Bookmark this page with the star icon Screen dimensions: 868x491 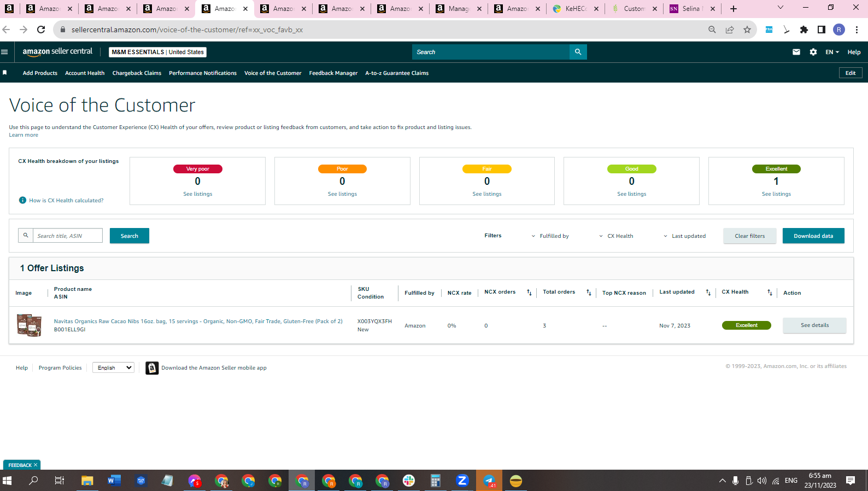747,30
